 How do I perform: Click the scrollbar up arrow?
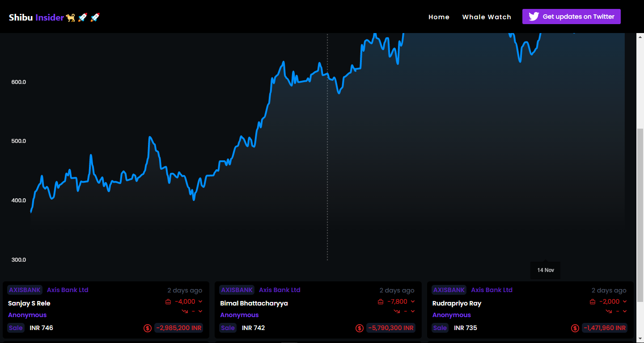[640, 37]
